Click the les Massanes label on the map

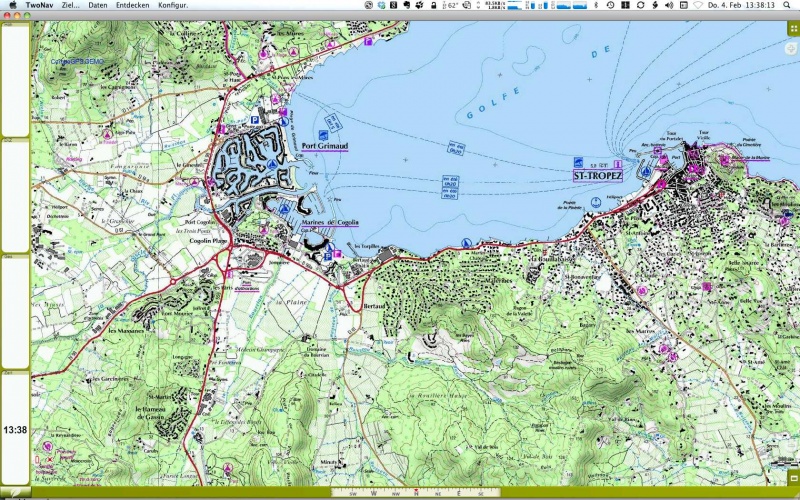[x=126, y=330]
